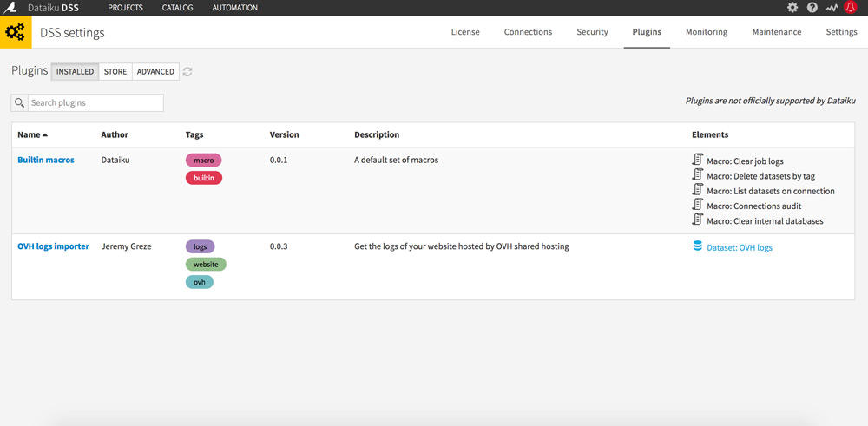The width and height of the screenshot is (868, 426).
Task: Open the activity monitor wave icon
Action: click(832, 8)
